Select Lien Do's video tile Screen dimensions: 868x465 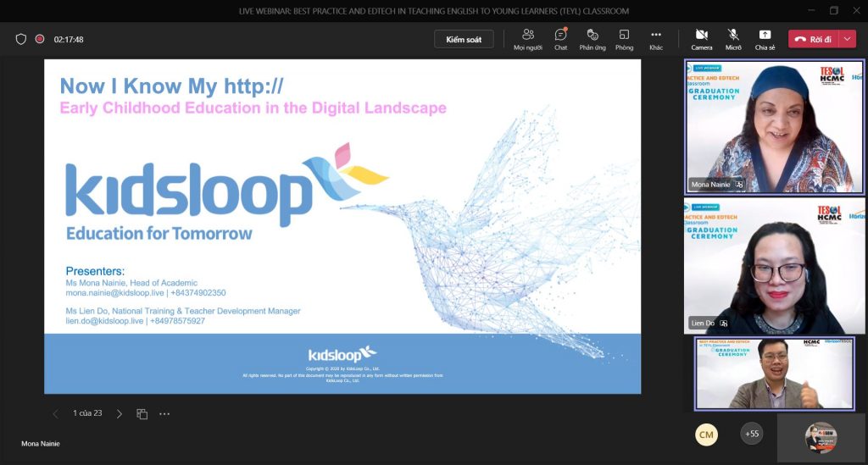pos(774,265)
